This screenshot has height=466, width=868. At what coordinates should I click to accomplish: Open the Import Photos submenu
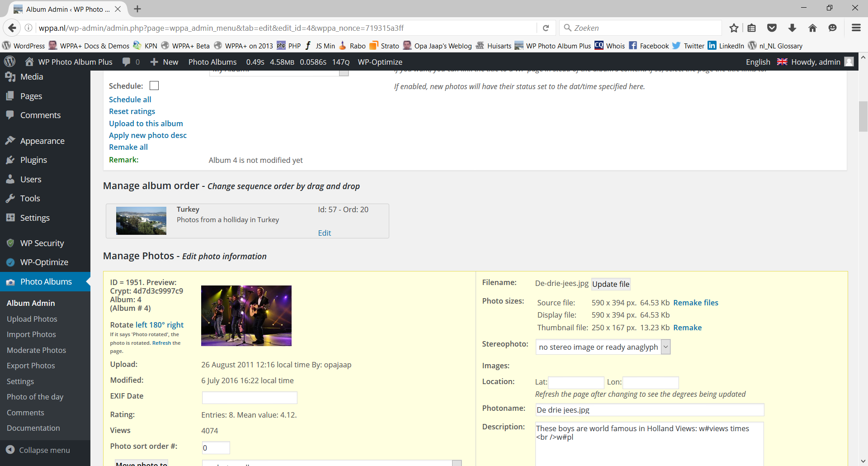(31, 334)
